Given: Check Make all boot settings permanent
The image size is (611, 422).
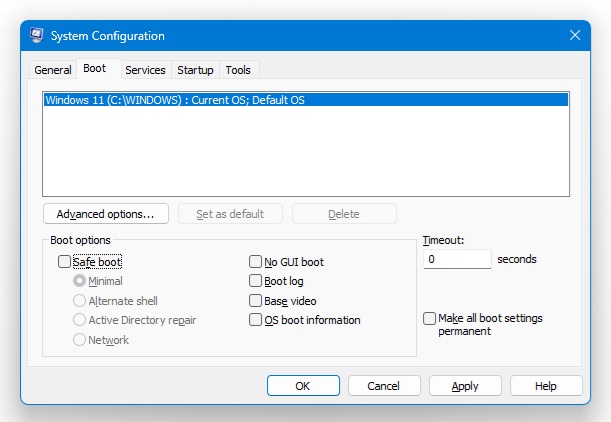Looking at the screenshot, I should click(x=430, y=318).
